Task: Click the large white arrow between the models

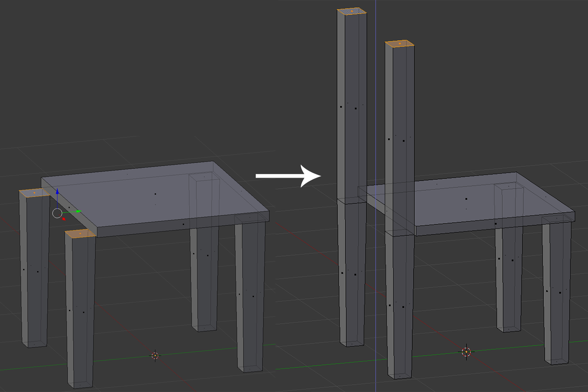Action: (x=289, y=176)
